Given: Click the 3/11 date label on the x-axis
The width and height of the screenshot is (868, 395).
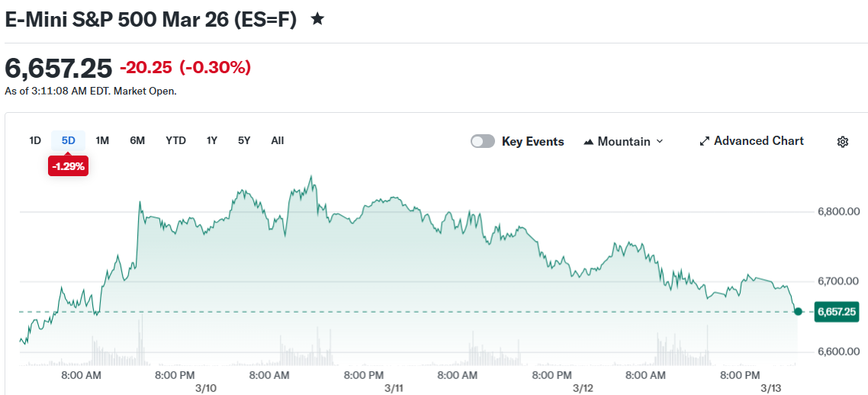Looking at the screenshot, I should click(x=394, y=388).
